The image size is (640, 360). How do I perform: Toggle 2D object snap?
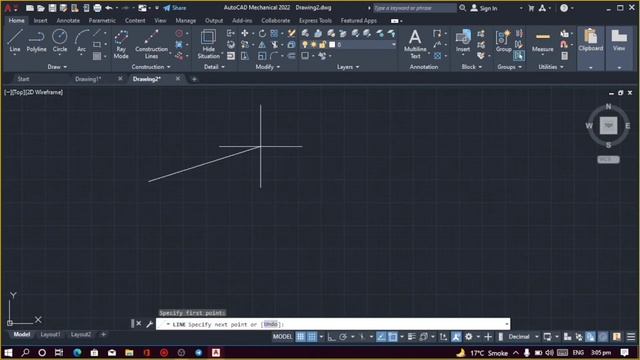(393, 337)
